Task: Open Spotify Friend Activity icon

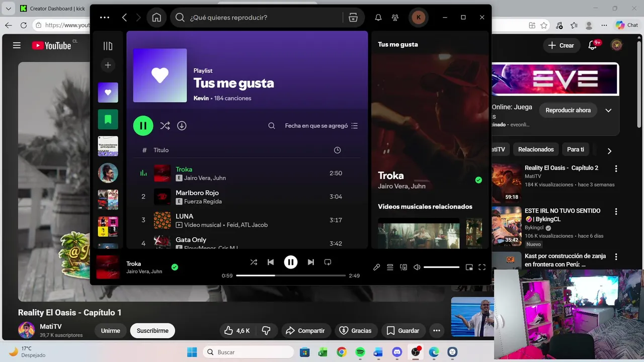Action: pyautogui.click(x=395, y=18)
